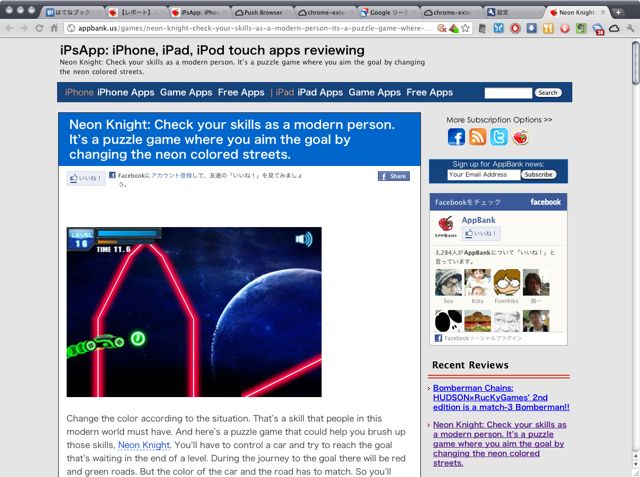Open the Facebook subscription icon
The width and height of the screenshot is (640, 477).
pos(456,137)
